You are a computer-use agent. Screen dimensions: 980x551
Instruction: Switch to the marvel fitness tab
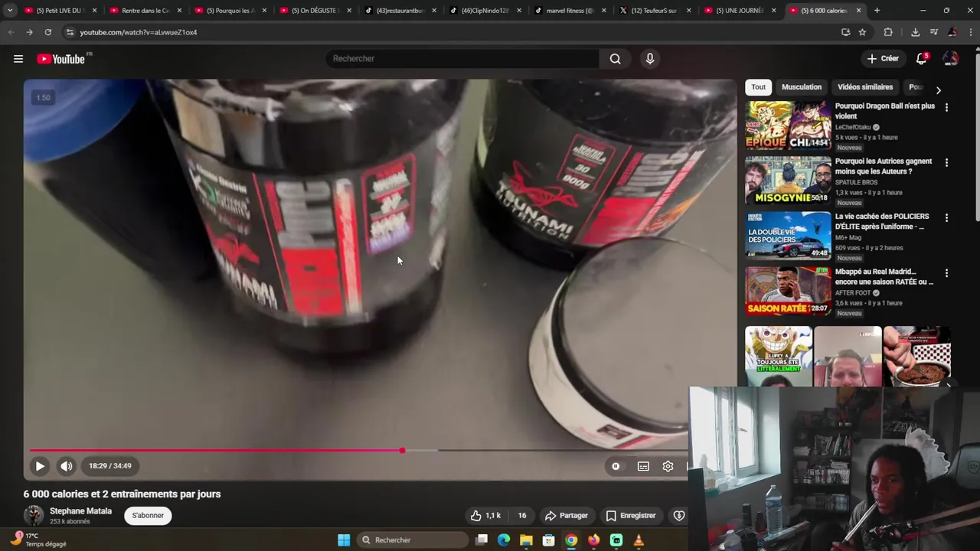coord(568,11)
